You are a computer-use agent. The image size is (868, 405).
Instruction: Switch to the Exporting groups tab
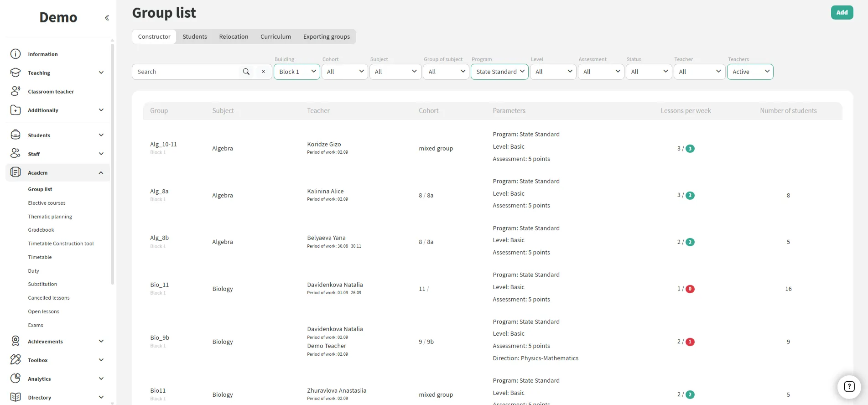click(327, 36)
